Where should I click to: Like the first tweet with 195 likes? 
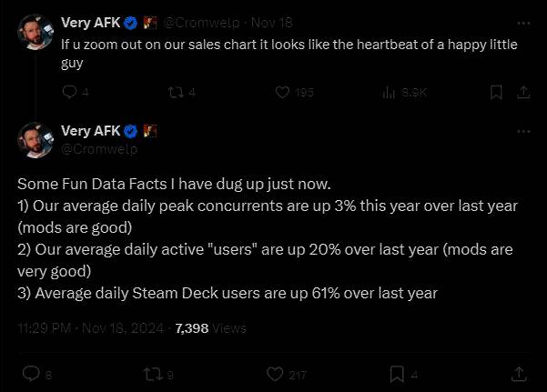point(282,92)
